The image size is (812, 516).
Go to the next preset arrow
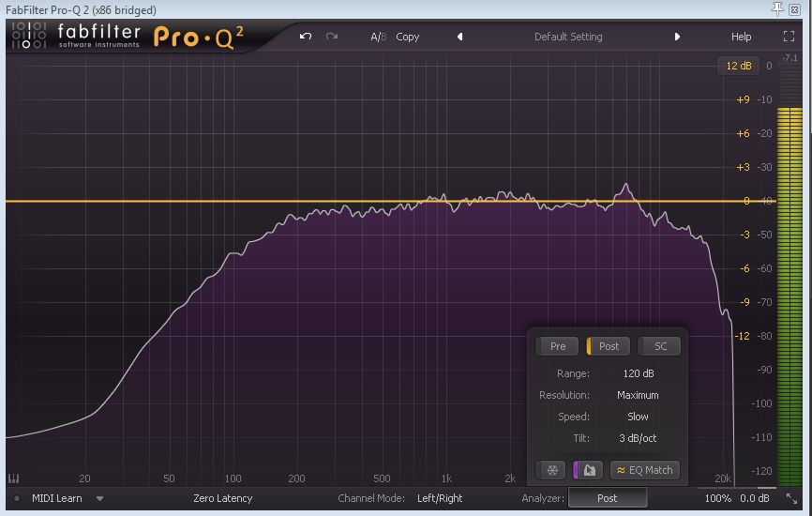coord(677,37)
